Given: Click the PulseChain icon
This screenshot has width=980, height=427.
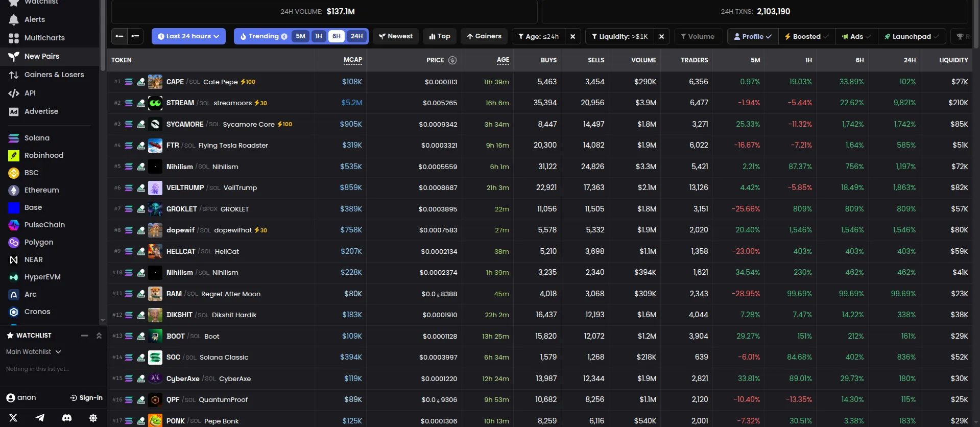Looking at the screenshot, I should (14, 225).
